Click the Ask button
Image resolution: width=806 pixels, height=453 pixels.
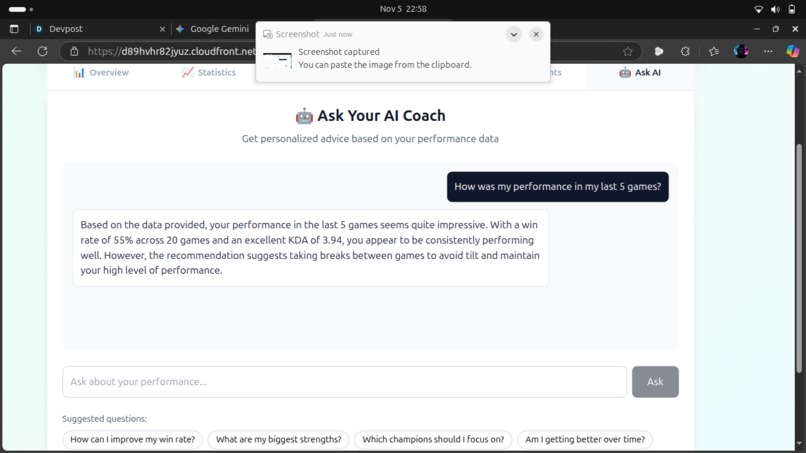pyautogui.click(x=655, y=382)
